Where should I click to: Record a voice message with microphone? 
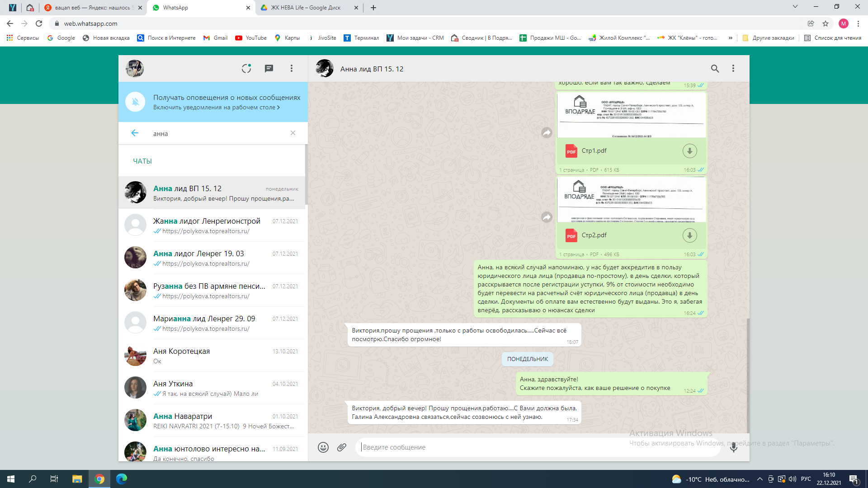[733, 447]
